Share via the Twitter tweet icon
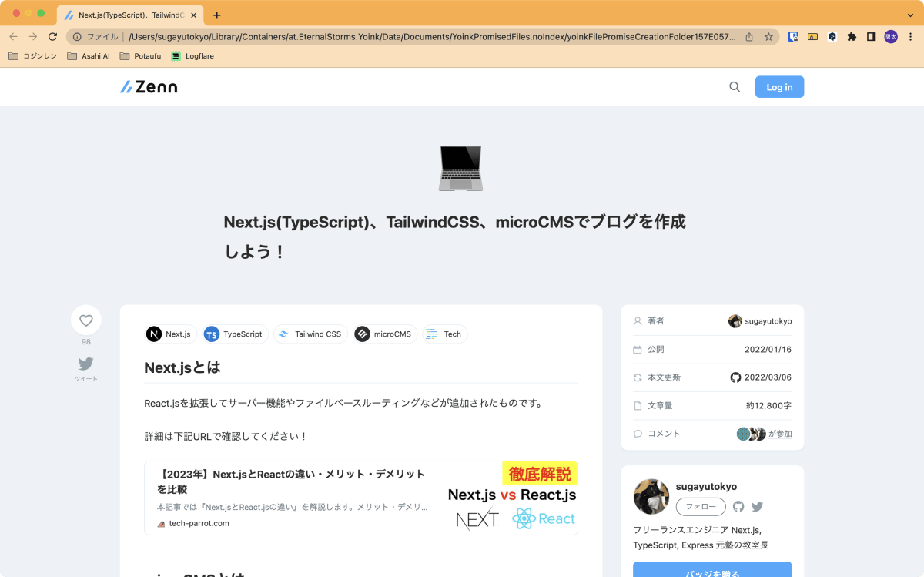The width and height of the screenshot is (924, 577). tap(85, 364)
